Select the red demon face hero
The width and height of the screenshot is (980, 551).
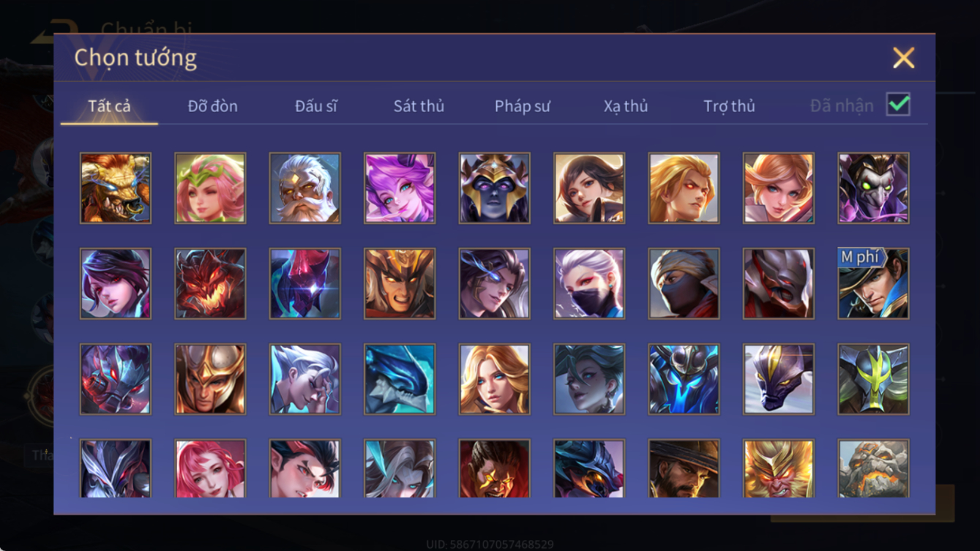point(210,284)
